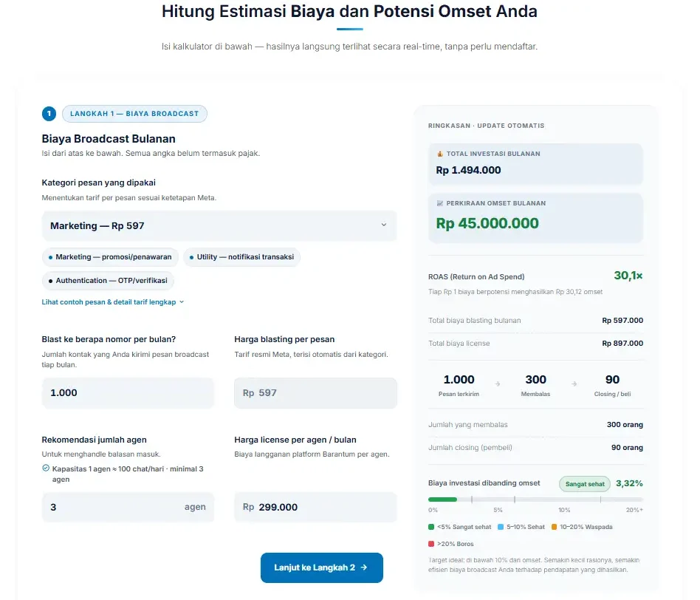Image resolution: width=700 pixels, height=600 pixels.
Task: Click the 'LANGKAH 1 — BIAYA BROADCAST' pill
Action: (x=134, y=114)
